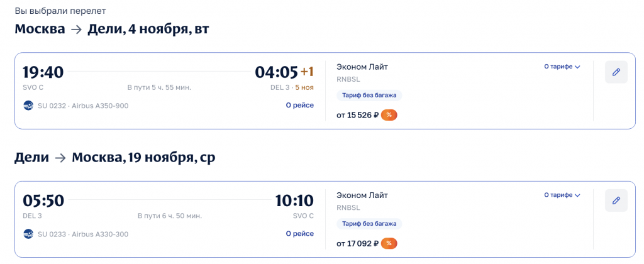
Task: Click the return price 'от 17 092 ₽'
Action: 357,243
